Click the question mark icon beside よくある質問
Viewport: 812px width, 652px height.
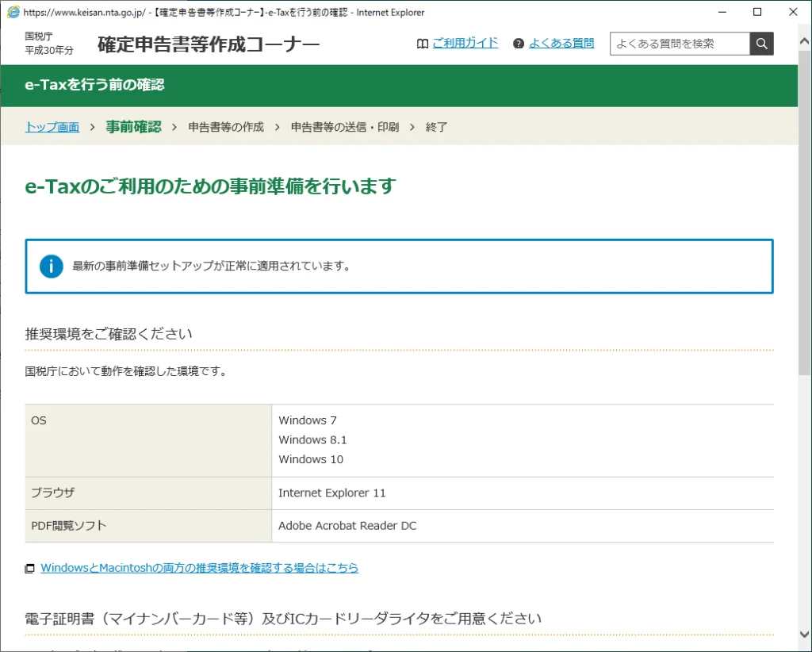point(517,44)
